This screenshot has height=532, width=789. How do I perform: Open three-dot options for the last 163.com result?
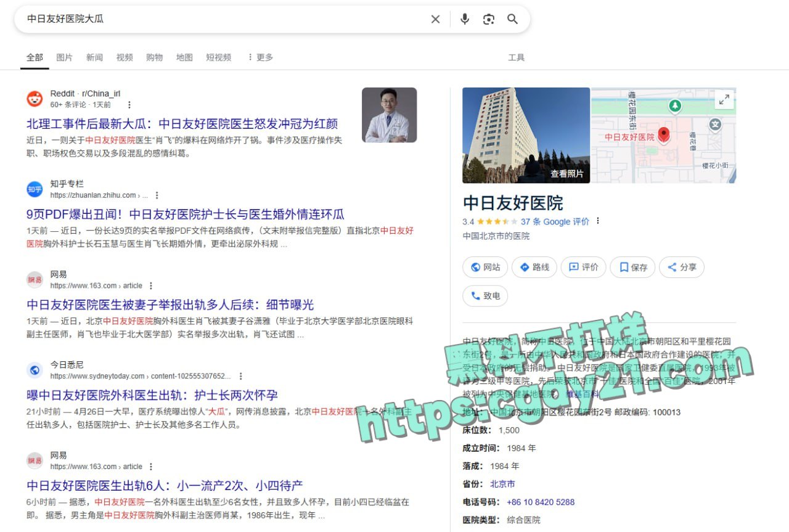(x=151, y=467)
